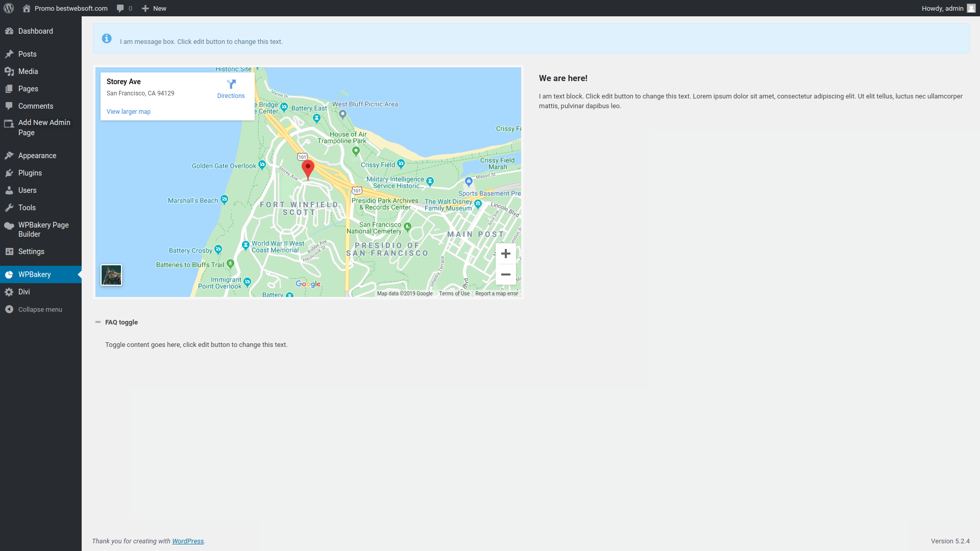Click the WPBakery Page Builder cloud icon

9,226
